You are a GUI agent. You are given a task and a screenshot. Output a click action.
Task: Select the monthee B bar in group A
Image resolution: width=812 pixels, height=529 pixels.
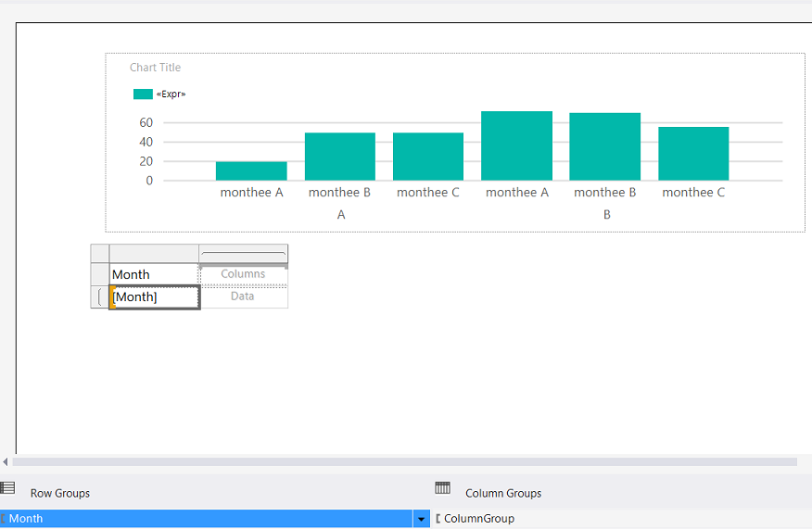click(x=339, y=157)
